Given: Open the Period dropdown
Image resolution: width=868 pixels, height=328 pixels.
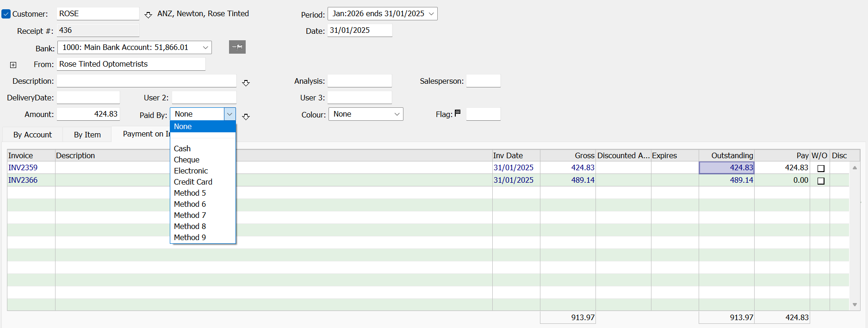Looking at the screenshot, I should tap(431, 14).
